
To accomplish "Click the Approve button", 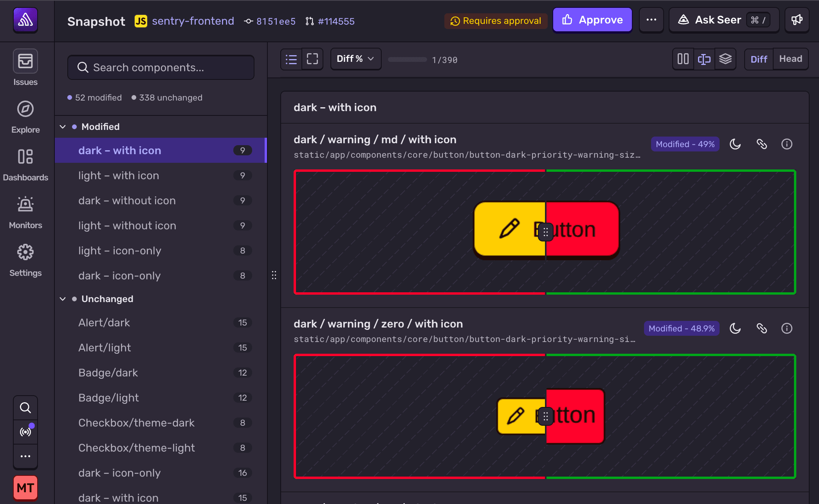I will coord(592,20).
